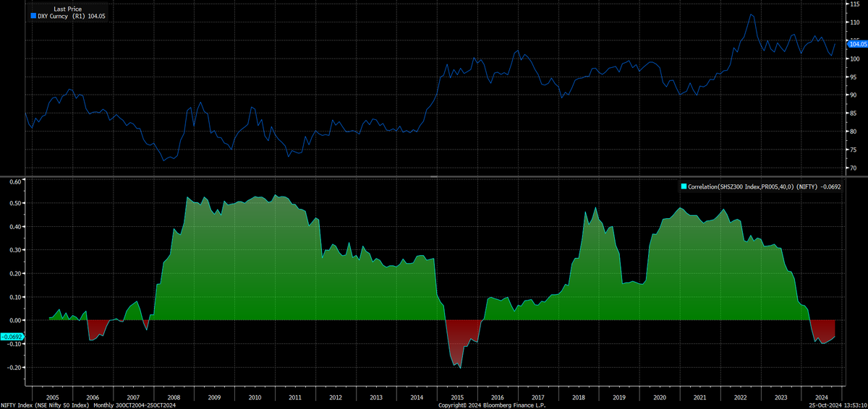Click the 0.00 tick on correlation axis
Viewport: 868px width, 409px height.
coord(15,320)
